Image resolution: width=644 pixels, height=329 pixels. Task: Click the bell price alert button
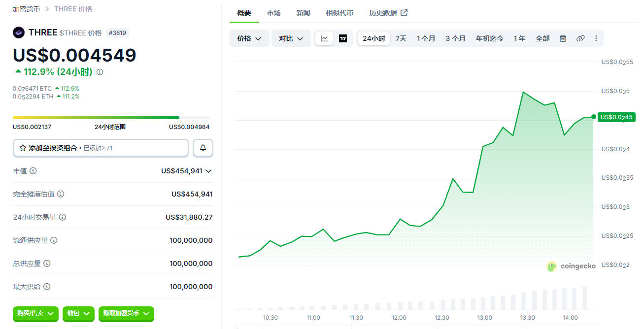pyautogui.click(x=203, y=148)
